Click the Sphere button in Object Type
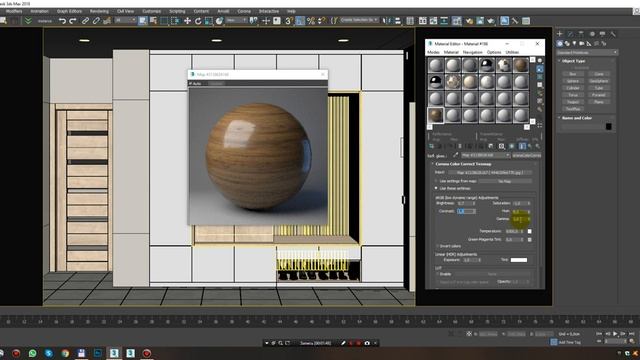The height and width of the screenshot is (360, 640). [x=573, y=81]
